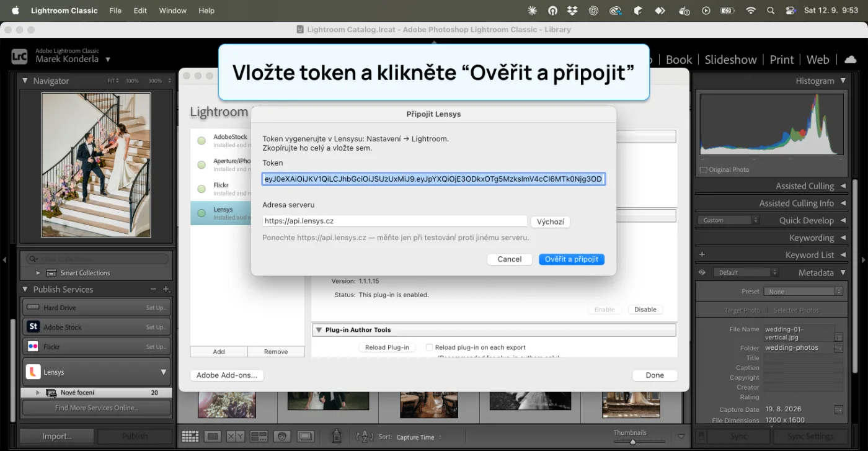Click Docker whale menu bar icon
The image size is (868, 451).
pos(684,11)
